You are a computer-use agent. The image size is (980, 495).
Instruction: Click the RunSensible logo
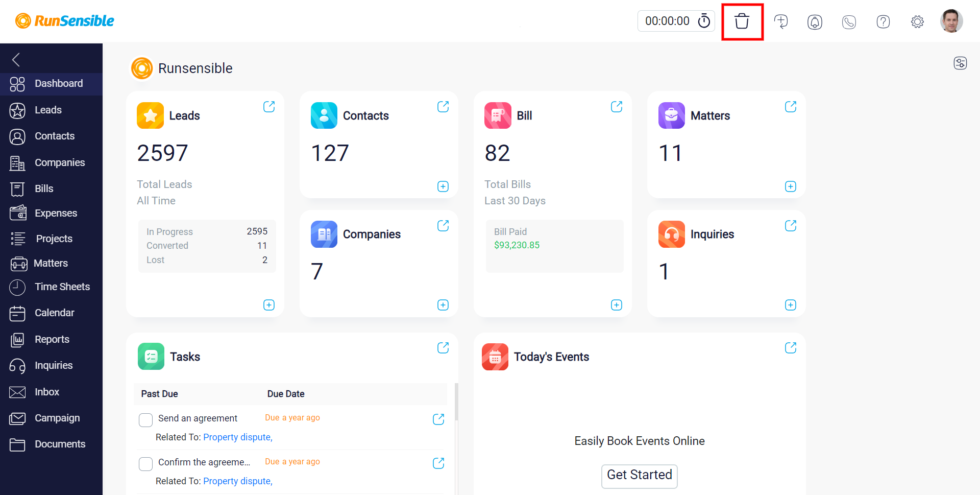point(65,21)
